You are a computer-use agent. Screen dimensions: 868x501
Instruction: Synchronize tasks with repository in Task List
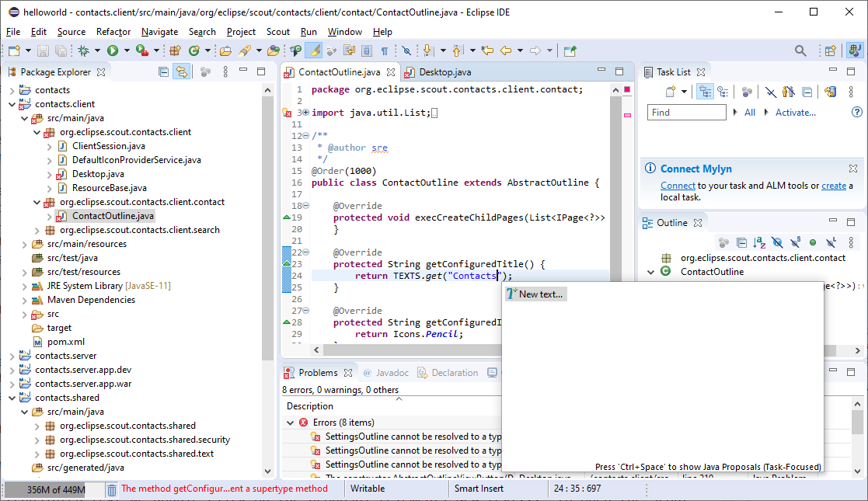coord(829,91)
